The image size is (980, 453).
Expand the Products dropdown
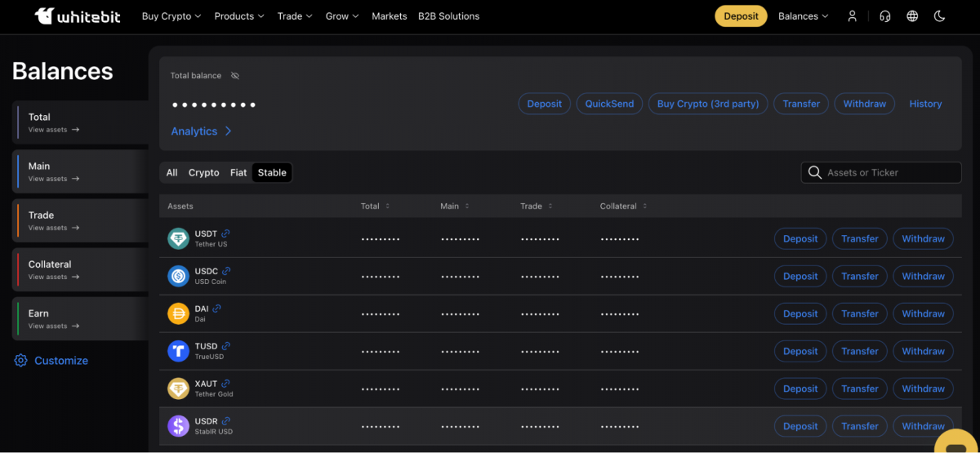pos(238,16)
